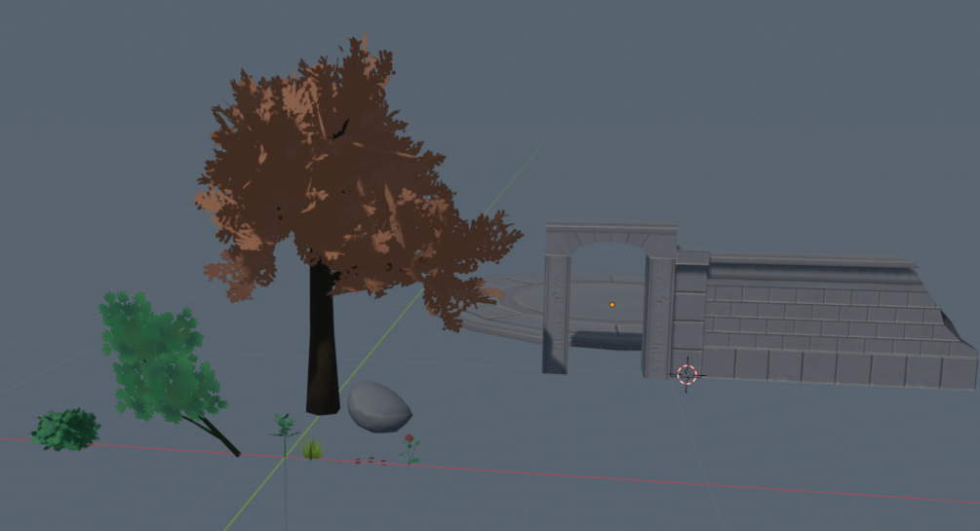
Task: Select the gray boulder rock
Action: [379, 407]
